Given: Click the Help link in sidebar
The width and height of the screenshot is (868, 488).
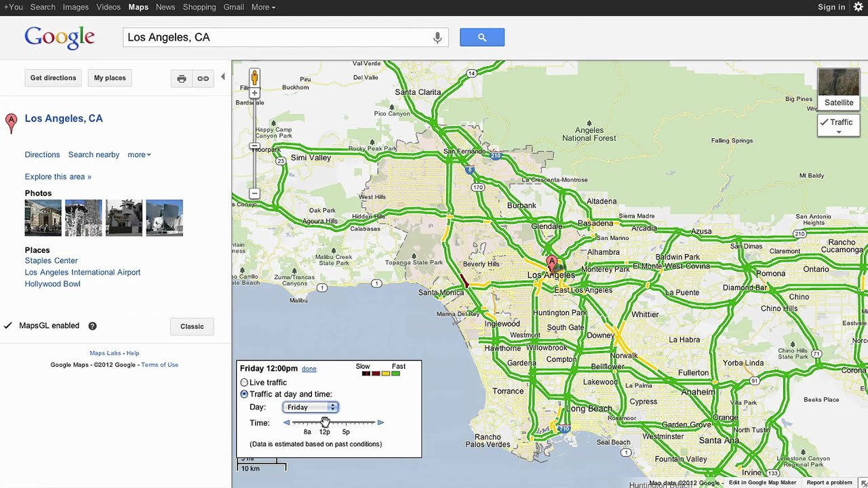Looking at the screenshot, I should (x=132, y=353).
